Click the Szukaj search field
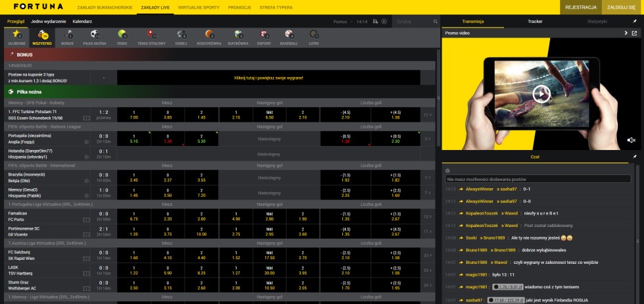The image size is (644, 304). (x=413, y=22)
